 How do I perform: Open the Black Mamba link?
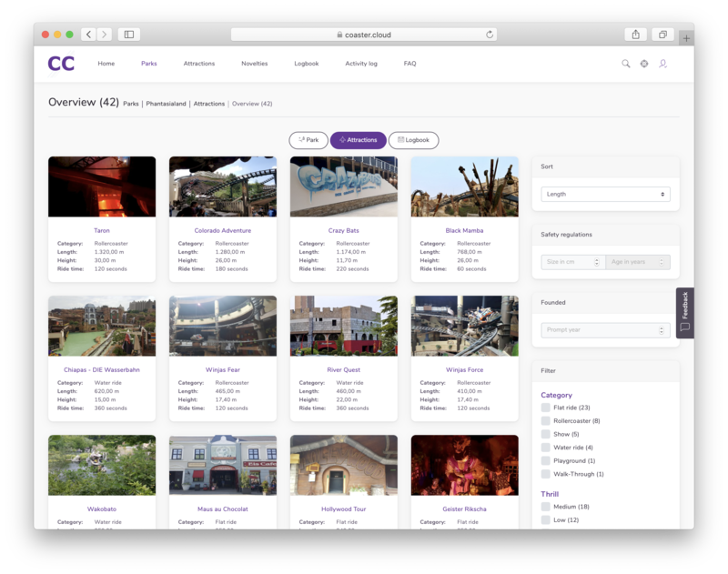tap(464, 231)
